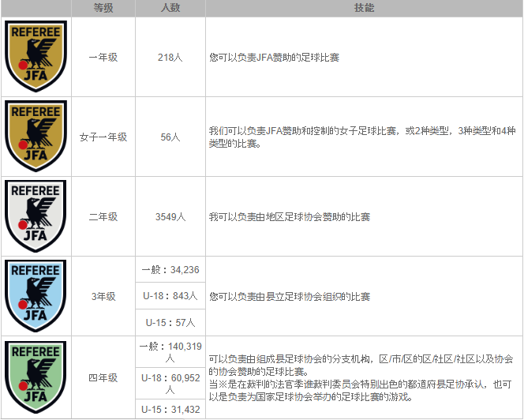Image resolution: width=524 pixels, height=420 pixels.
Task: Click the 四年级 skills description paragraph
Action: (x=361, y=378)
